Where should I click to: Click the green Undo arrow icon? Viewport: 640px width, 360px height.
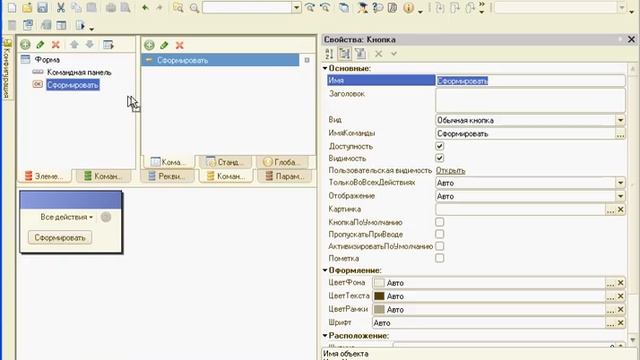[x=145, y=7]
